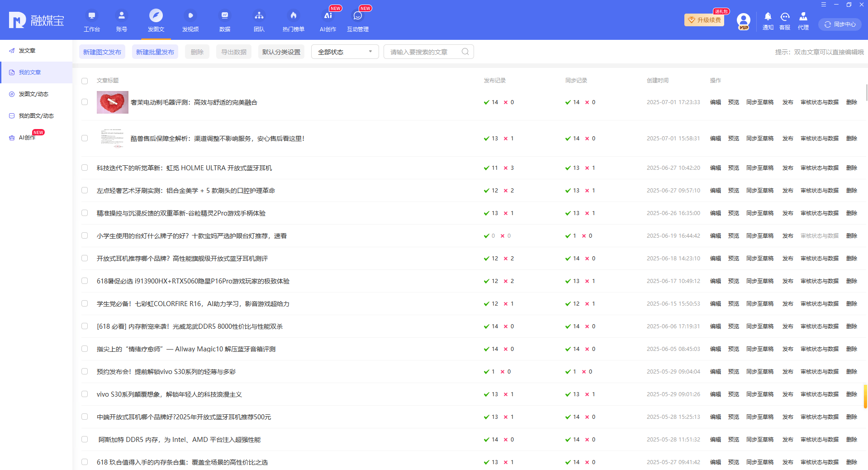Click the article search input field
This screenshot has height=470, width=868.
click(x=429, y=52)
